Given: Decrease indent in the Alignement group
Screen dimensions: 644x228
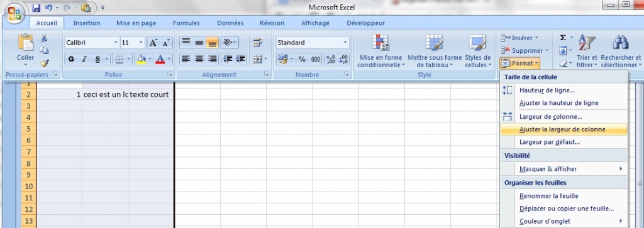Looking at the screenshot, I should click(227, 59).
